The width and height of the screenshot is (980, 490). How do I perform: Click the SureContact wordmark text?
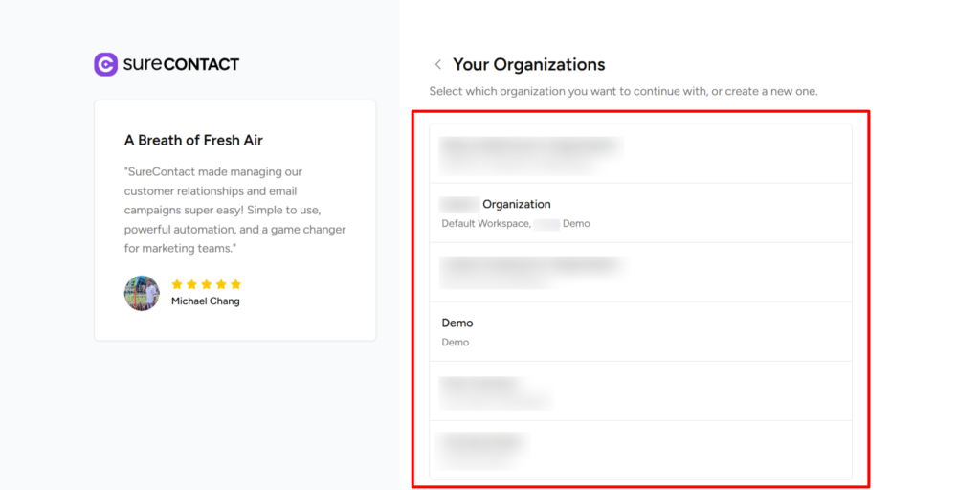(x=181, y=64)
